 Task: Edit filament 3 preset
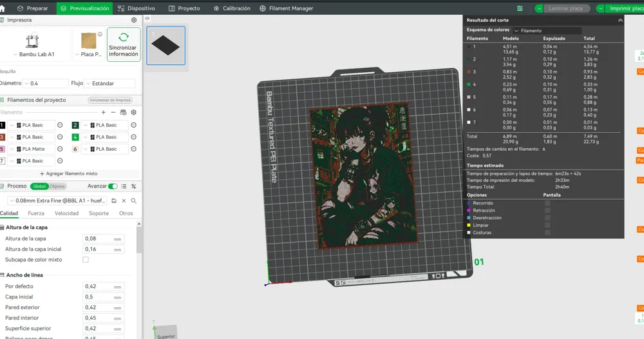point(60,137)
